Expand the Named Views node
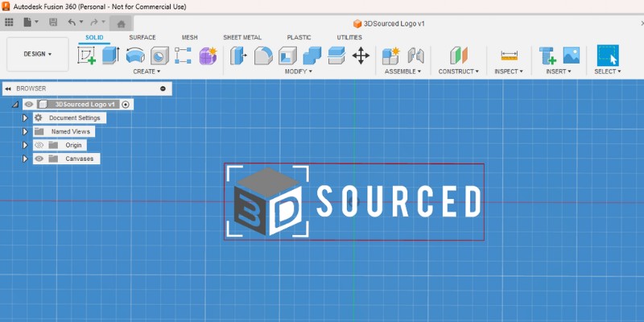 click(x=25, y=131)
